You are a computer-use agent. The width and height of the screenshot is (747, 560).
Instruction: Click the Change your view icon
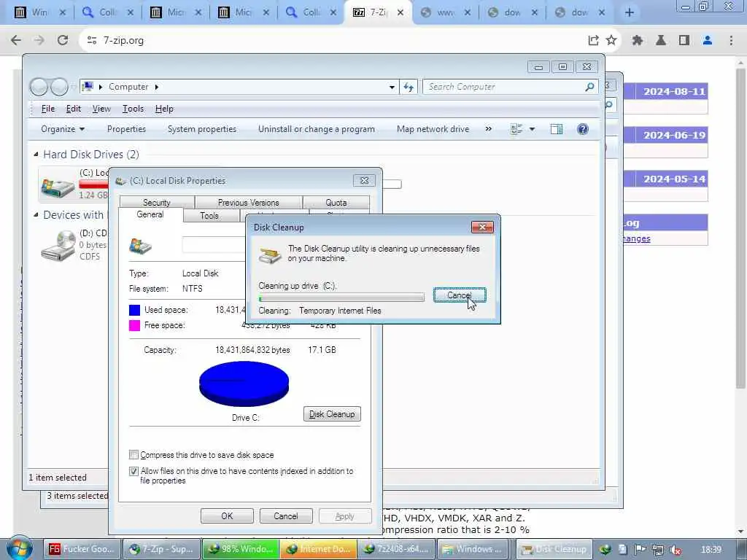coord(516,129)
